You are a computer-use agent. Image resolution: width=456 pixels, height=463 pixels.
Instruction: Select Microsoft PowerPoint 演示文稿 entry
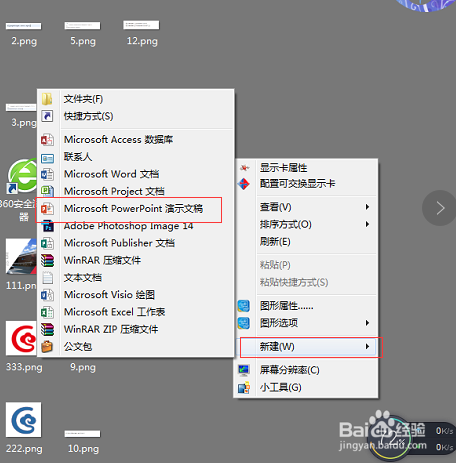coord(136,209)
